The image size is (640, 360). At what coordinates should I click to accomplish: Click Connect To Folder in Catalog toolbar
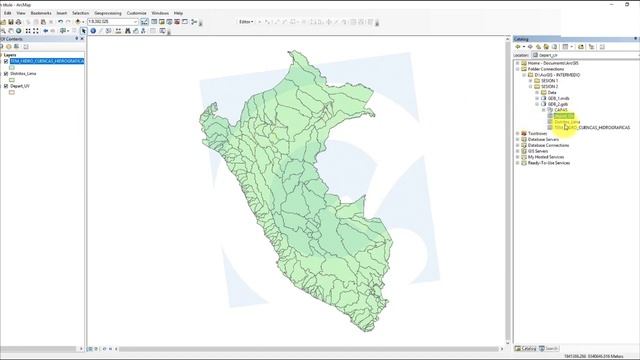[x=581, y=47]
